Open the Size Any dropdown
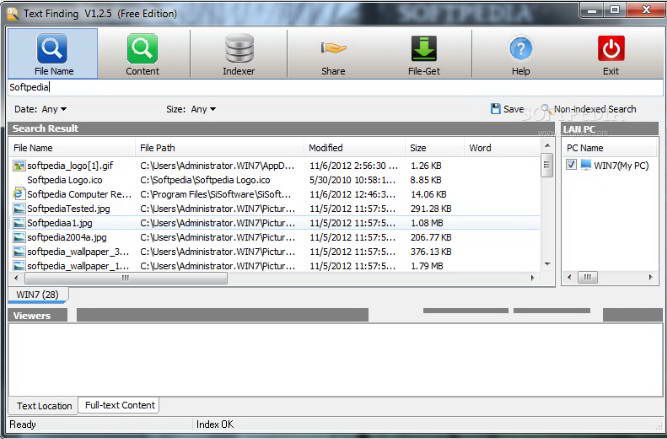 (x=203, y=109)
